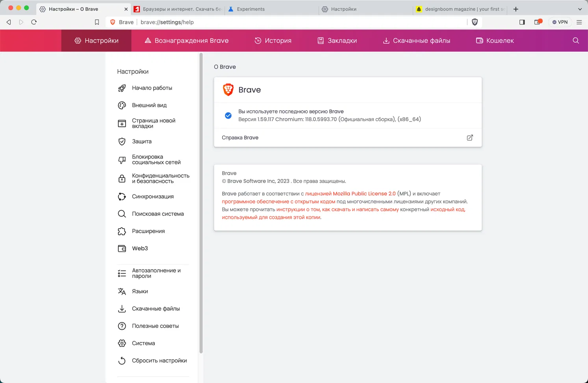Expand the tab search chevron

(580, 9)
